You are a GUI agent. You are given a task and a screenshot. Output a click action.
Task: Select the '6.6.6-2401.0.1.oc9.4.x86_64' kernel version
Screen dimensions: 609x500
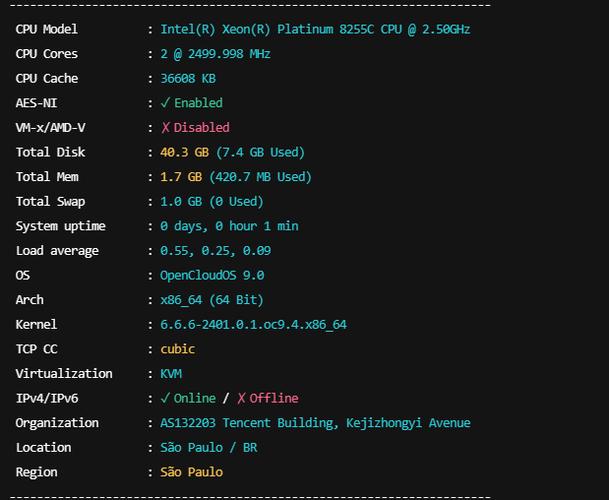tap(253, 324)
